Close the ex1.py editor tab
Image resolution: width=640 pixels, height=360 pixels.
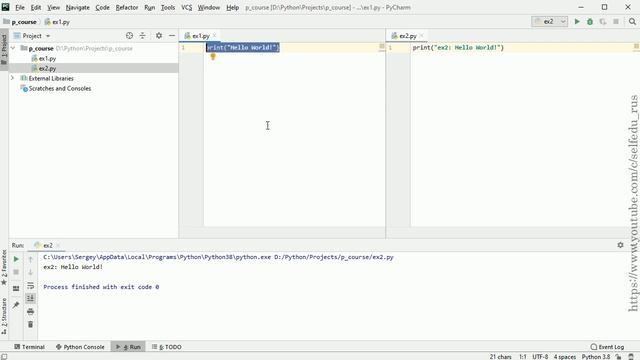215,36
